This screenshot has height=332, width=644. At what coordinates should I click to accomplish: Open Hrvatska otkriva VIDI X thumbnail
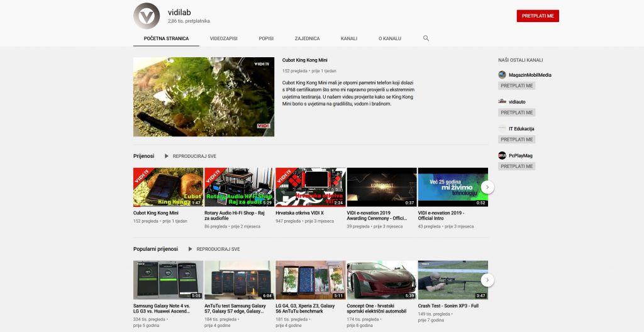click(311, 187)
